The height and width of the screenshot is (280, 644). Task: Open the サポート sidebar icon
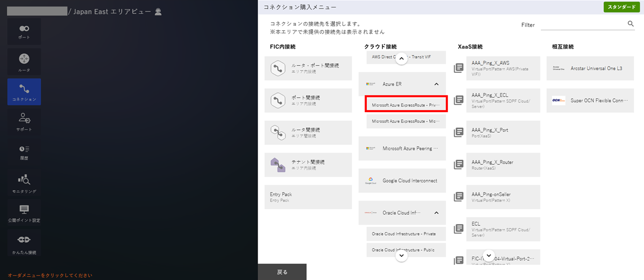24,122
